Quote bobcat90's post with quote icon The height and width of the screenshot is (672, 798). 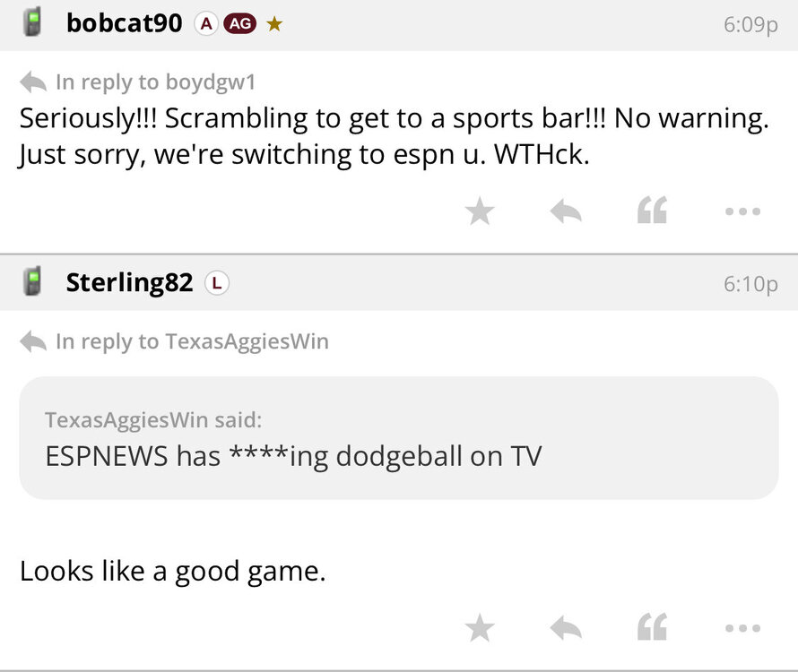(652, 212)
